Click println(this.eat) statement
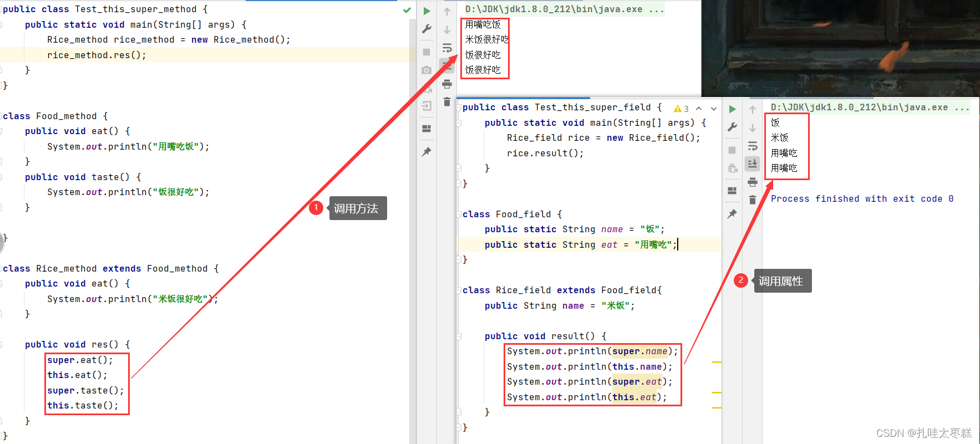Viewport: 980px width, 444px height. [587, 397]
